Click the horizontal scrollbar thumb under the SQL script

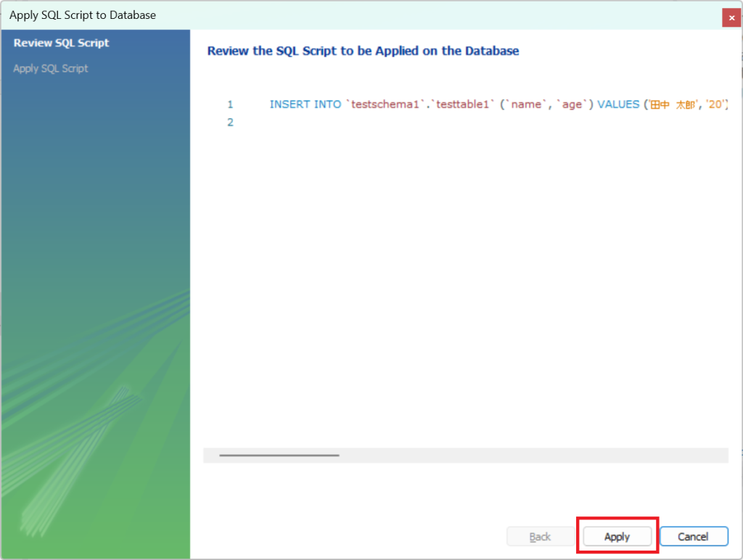(279, 456)
